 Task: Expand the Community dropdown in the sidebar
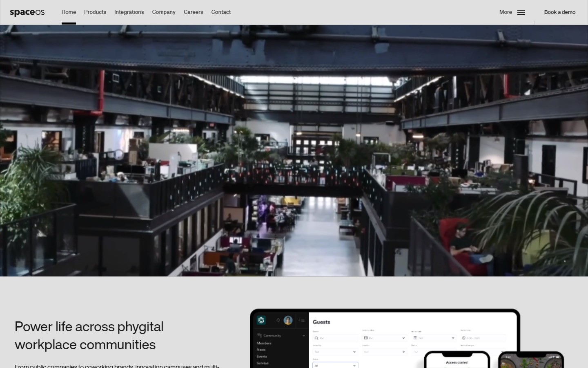(304, 336)
